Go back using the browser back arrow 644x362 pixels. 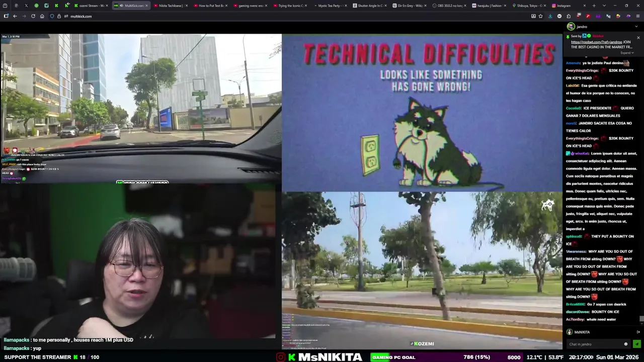click(x=15, y=16)
